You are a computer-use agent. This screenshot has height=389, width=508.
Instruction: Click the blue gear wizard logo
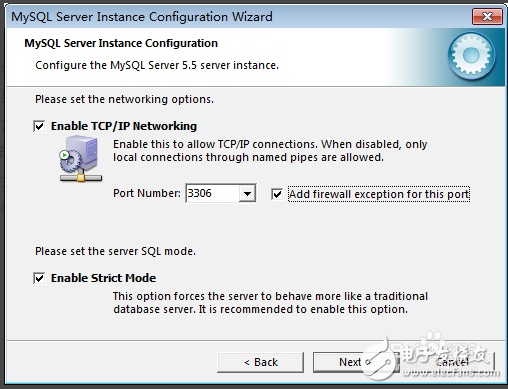471,56
